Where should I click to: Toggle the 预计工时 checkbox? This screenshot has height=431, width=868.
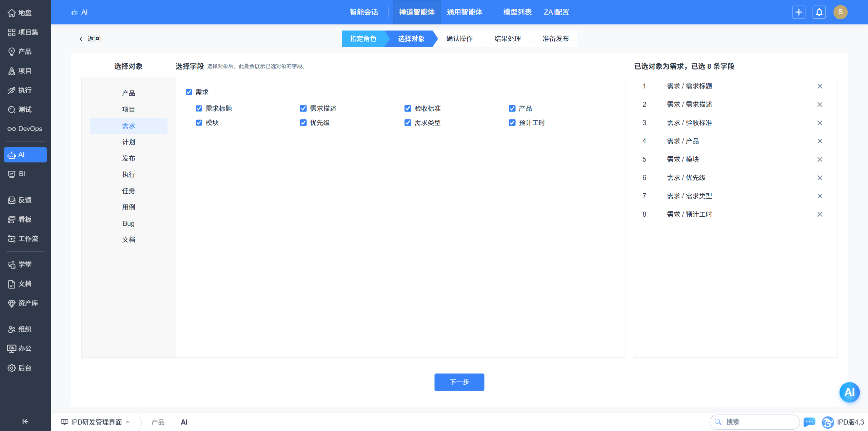click(x=512, y=123)
